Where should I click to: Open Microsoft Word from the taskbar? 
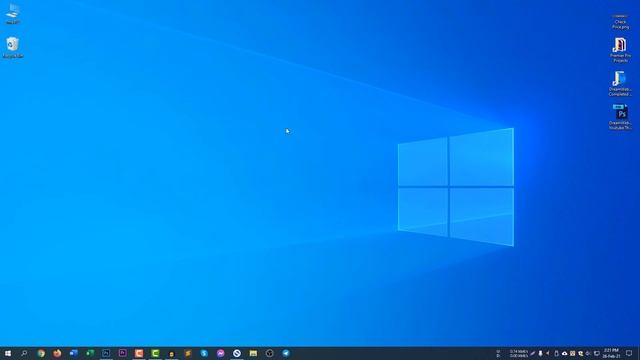click(73, 353)
